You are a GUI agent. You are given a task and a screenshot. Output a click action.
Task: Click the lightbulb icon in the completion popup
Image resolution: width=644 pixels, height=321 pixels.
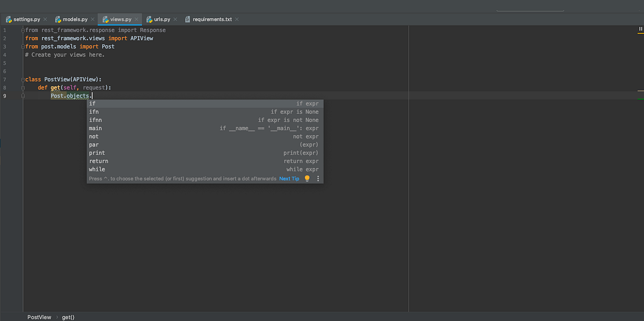(x=306, y=178)
